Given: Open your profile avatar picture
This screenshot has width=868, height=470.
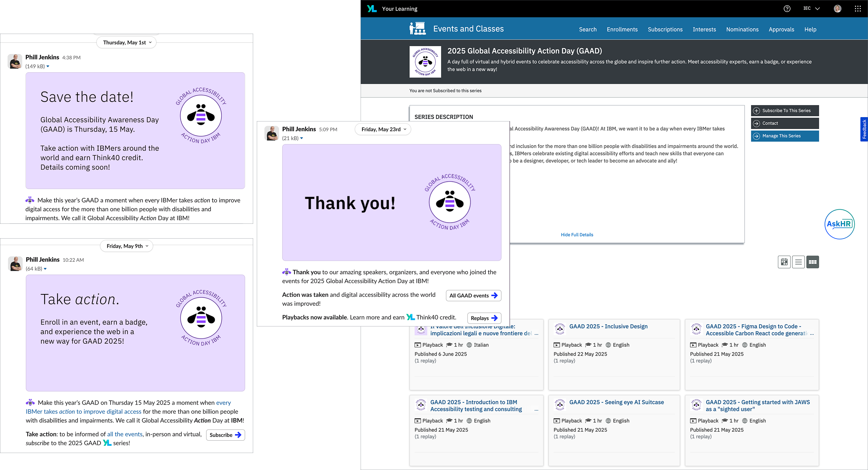Looking at the screenshot, I should coord(837,8).
